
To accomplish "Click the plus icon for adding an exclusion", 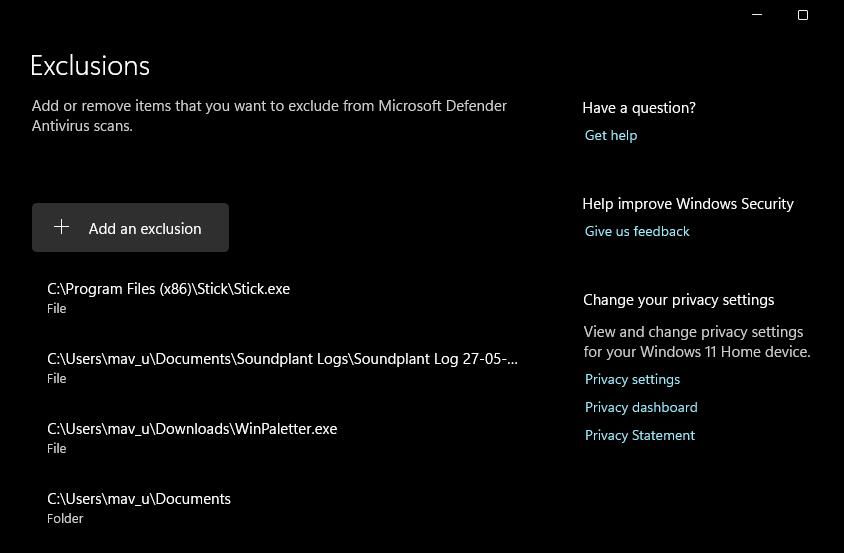I will coord(61,228).
